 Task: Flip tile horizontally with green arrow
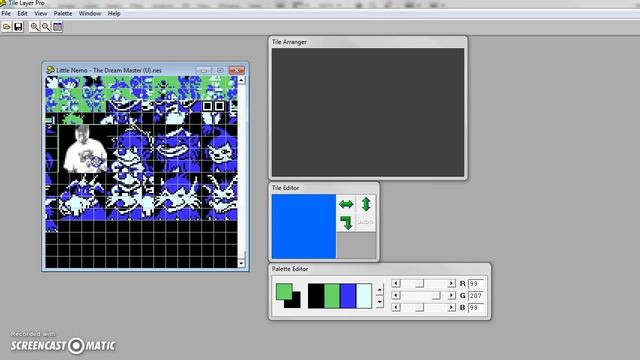(x=346, y=204)
